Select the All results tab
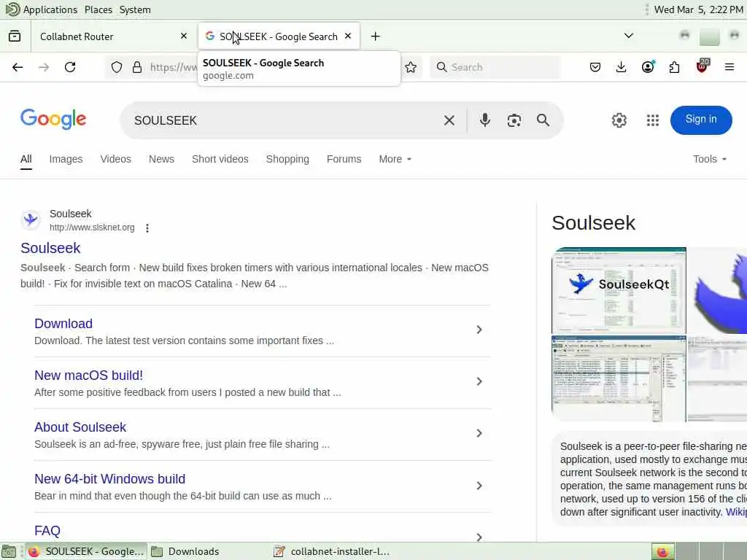The width and height of the screenshot is (747, 560). click(26, 159)
